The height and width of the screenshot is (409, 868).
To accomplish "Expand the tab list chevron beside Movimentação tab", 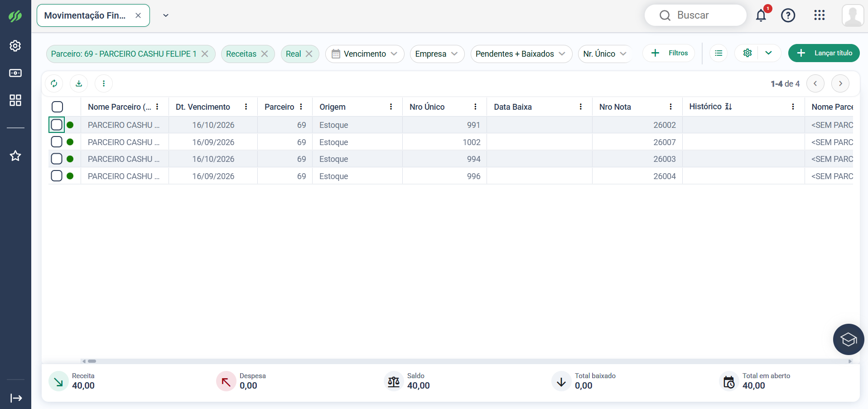I will click(x=166, y=15).
